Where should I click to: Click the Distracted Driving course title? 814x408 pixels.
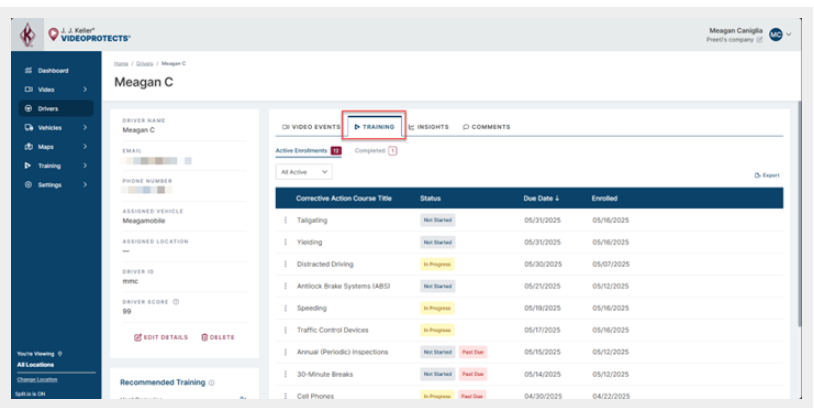coord(325,264)
